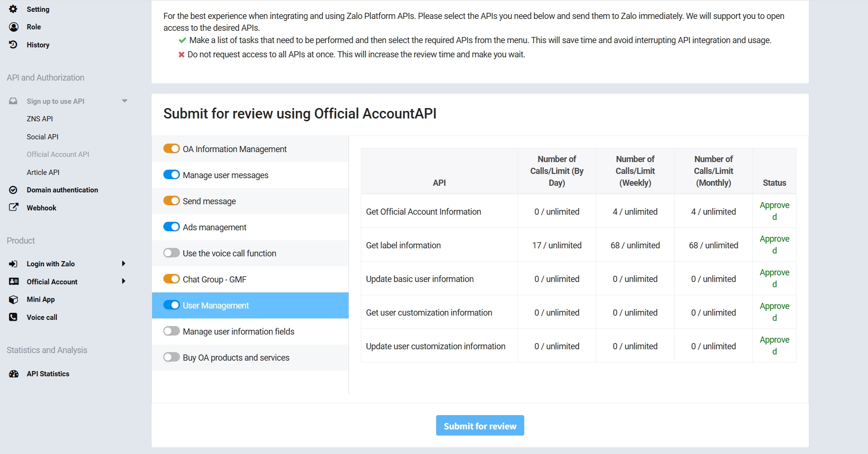
Task: Expand the Login with Zalo submenu arrow
Action: pyautogui.click(x=124, y=263)
